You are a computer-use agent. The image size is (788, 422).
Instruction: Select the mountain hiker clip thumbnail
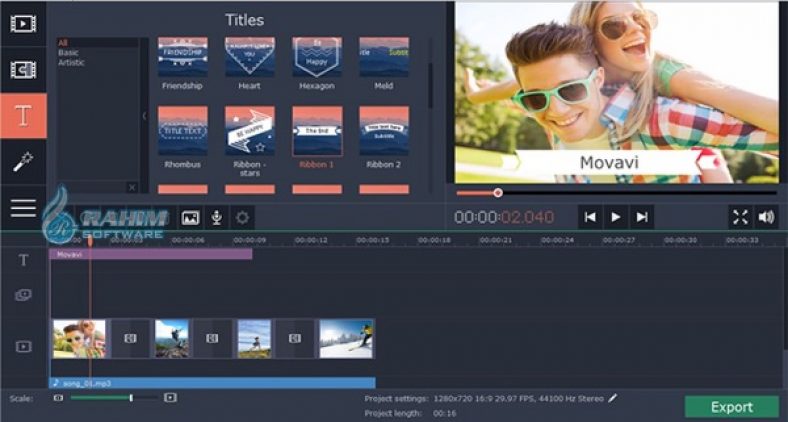click(x=172, y=339)
